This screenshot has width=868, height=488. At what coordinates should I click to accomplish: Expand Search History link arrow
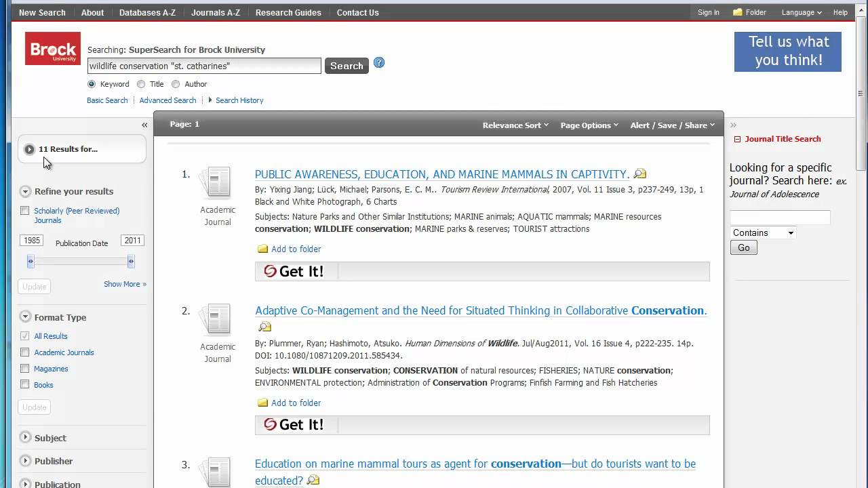(210, 100)
